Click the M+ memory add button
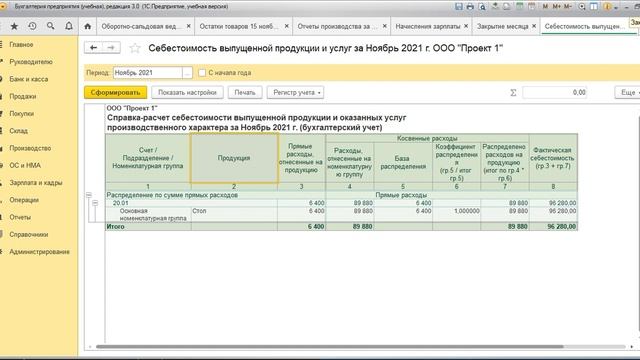Screen dimensions: 640x360 [556, 7]
